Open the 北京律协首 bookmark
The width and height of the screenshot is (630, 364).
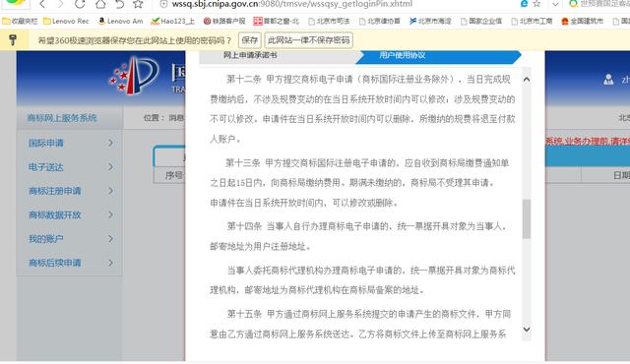pyautogui.click(x=379, y=21)
